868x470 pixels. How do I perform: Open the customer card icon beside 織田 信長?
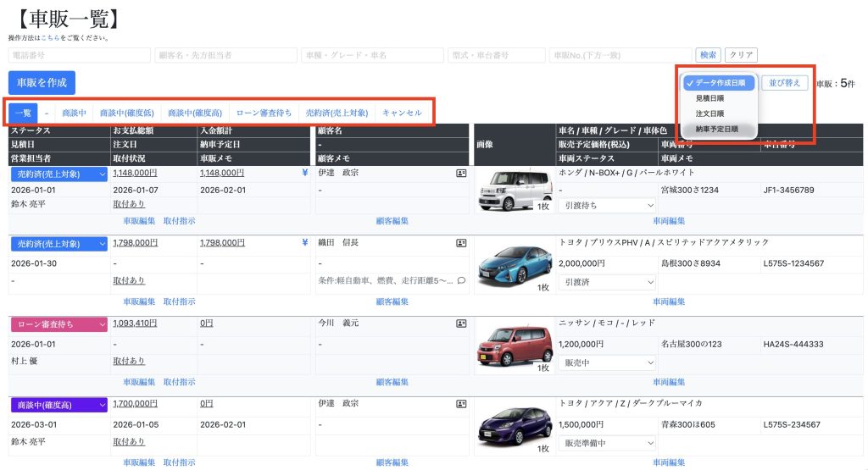pos(461,242)
